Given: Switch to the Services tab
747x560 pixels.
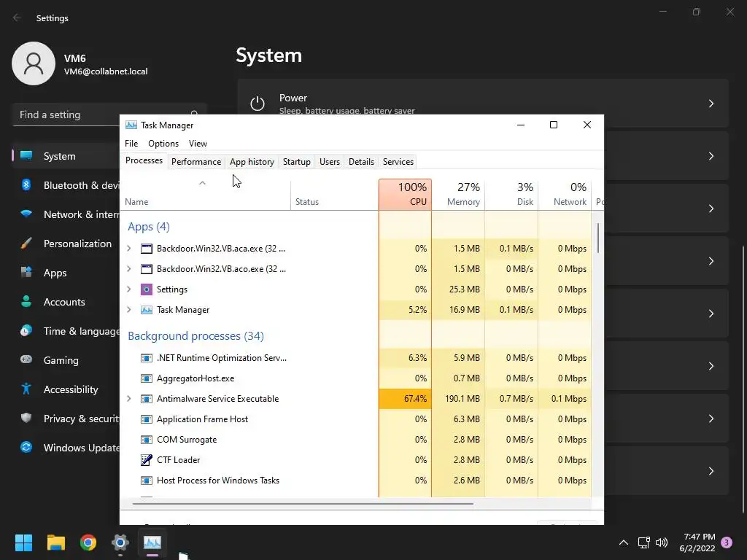Looking at the screenshot, I should (x=398, y=162).
